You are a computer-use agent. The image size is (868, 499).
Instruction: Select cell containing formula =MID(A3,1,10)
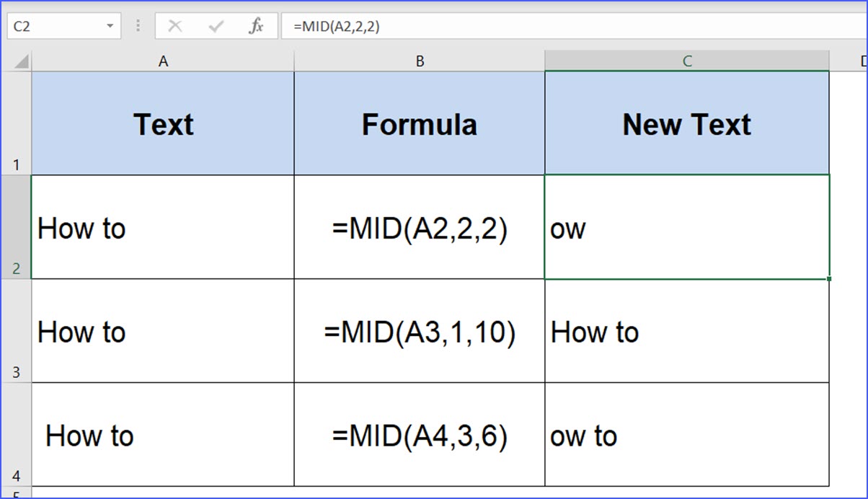(x=419, y=332)
